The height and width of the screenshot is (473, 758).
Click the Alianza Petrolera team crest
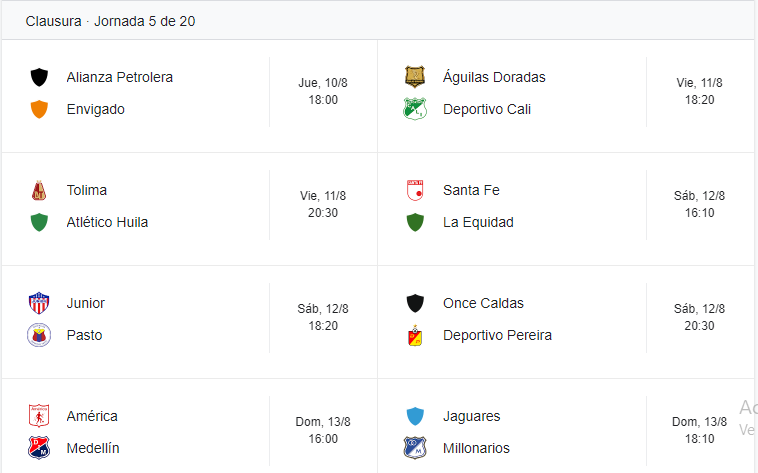click(40, 77)
